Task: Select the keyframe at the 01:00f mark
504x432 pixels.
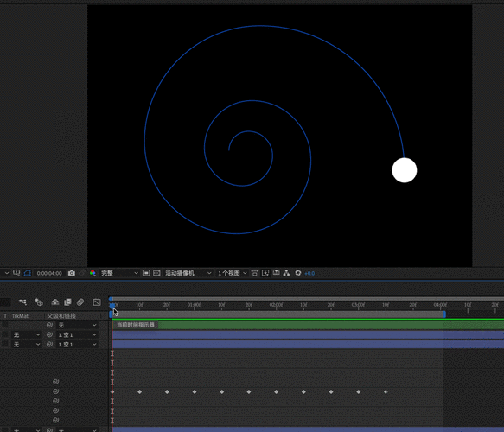Action: 195,392
